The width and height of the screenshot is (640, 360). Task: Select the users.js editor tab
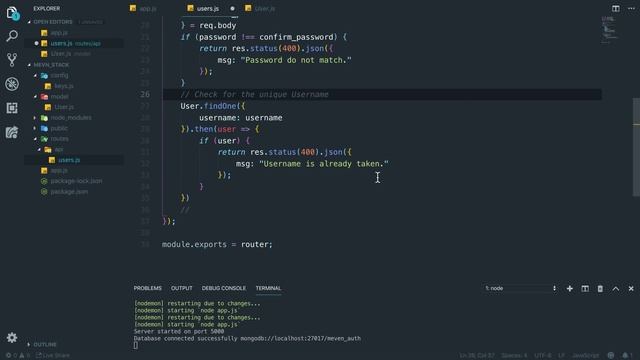208,9
